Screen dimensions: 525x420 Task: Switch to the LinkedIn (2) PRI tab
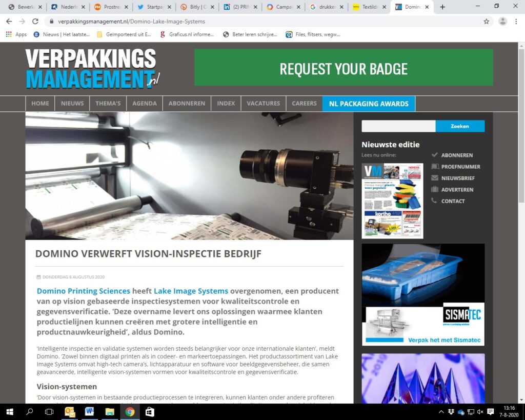[x=240, y=7]
